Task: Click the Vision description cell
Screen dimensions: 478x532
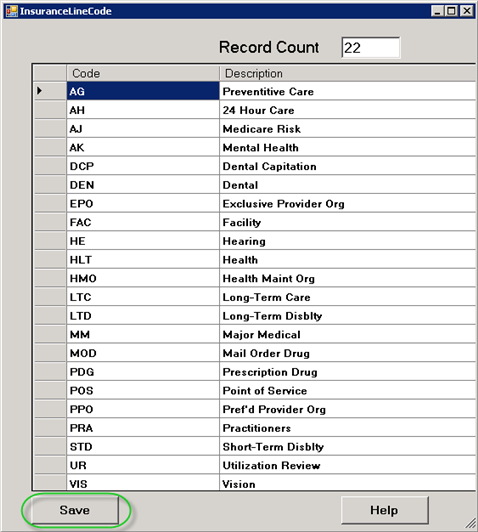Action: pos(348,482)
